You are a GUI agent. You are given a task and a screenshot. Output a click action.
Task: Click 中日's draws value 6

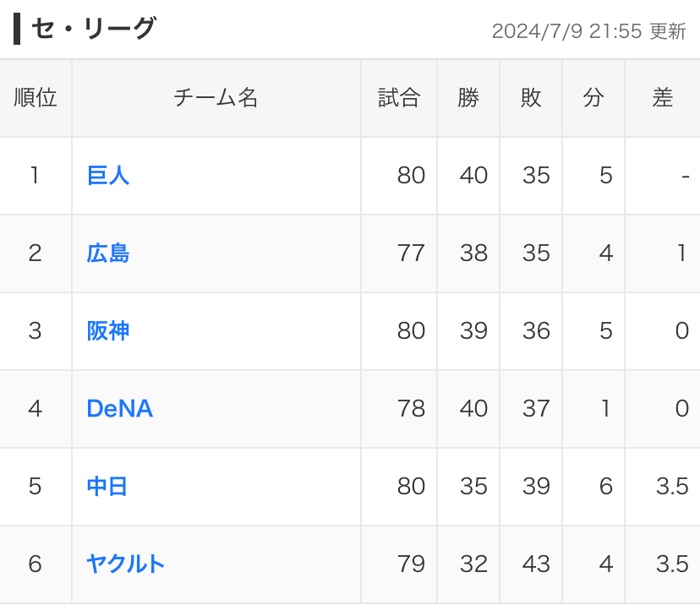click(606, 486)
